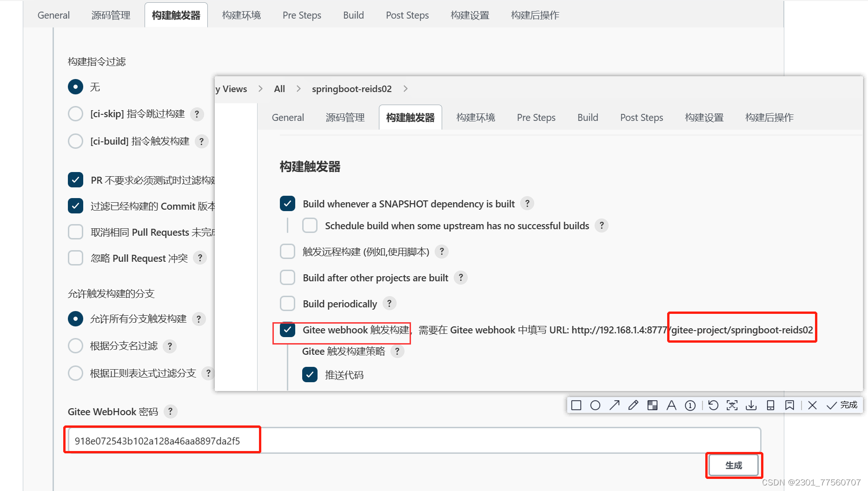Open the Post Steps tab
Image resolution: width=868 pixels, height=491 pixels.
[x=641, y=117]
